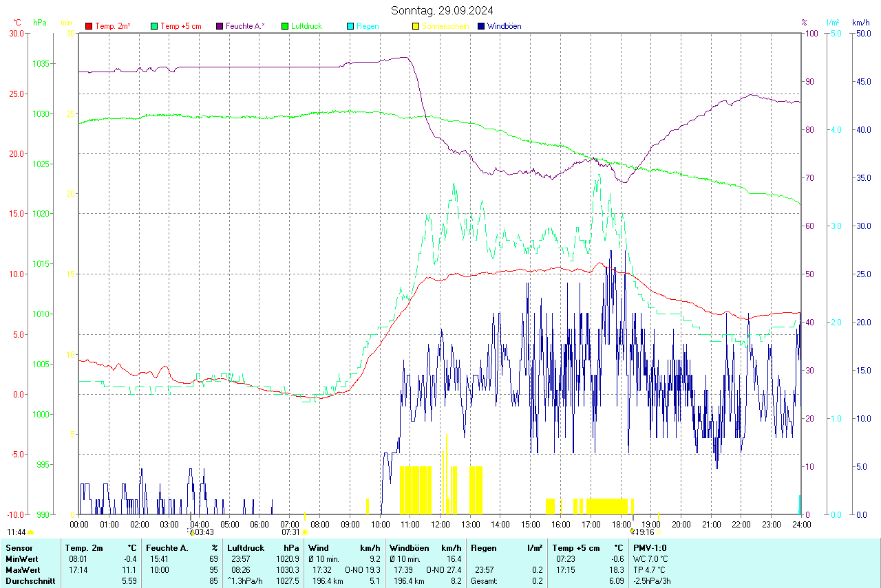The height and width of the screenshot is (588, 881).
Task: Click the '°C' axis unit label at top left
Action: point(17,22)
